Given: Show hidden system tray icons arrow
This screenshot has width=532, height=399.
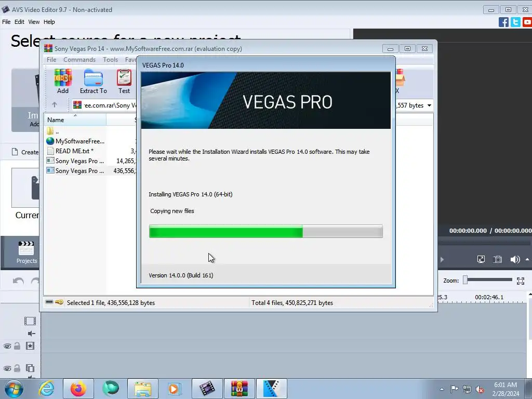Looking at the screenshot, I should click(442, 389).
